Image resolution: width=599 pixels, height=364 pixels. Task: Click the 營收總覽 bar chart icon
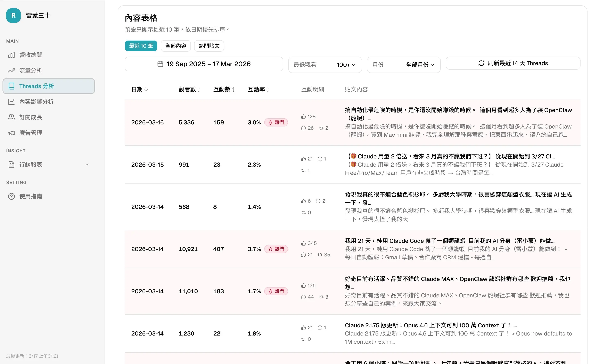pyautogui.click(x=11, y=55)
